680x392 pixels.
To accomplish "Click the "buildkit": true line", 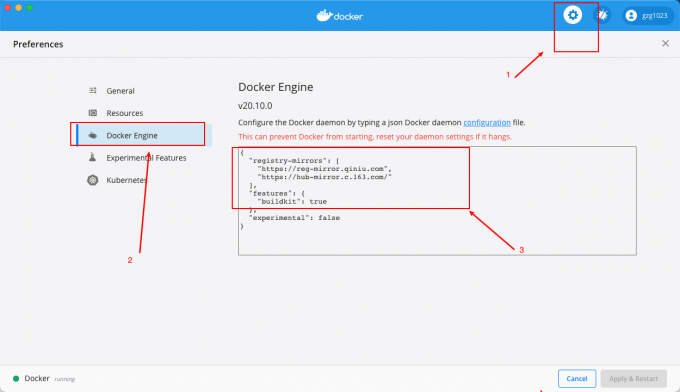I will point(292,201).
